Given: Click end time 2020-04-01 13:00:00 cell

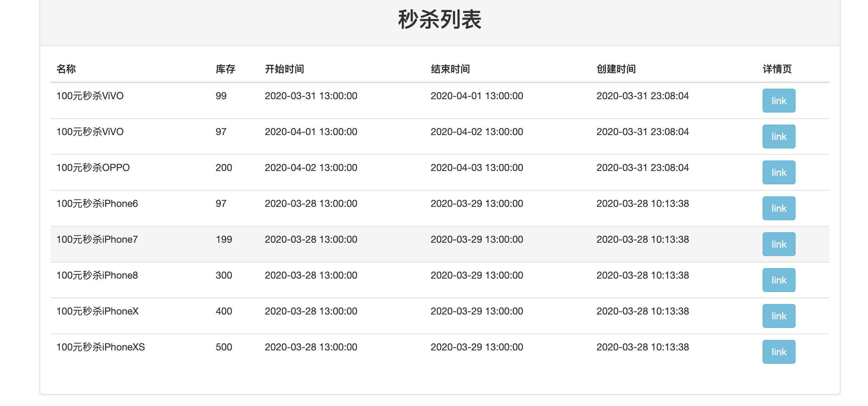Looking at the screenshot, I should coord(477,96).
